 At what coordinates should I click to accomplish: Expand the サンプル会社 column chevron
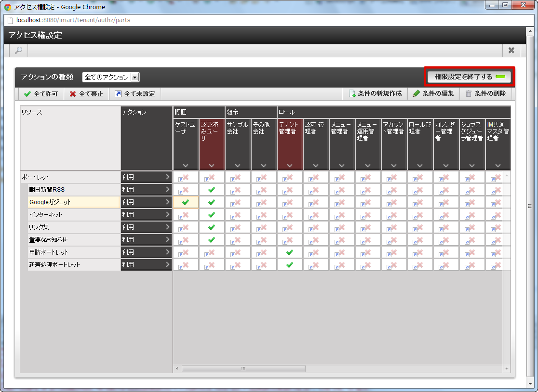coord(238,166)
